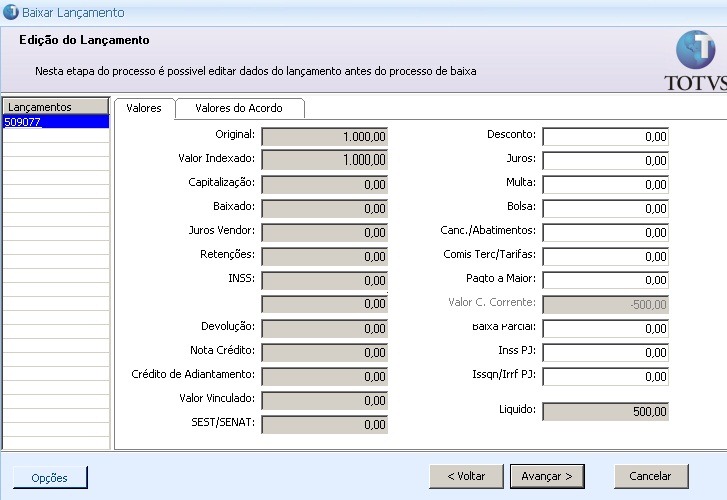The height and width of the screenshot is (500, 727).
Task: Click the Desconto input field
Action: pyautogui.click(x=606, y=136)
